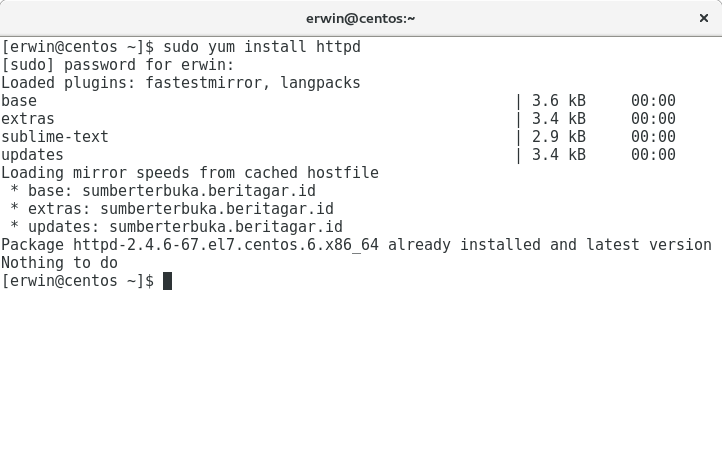Click the '3.6 kB' size value

pos(559,101)
